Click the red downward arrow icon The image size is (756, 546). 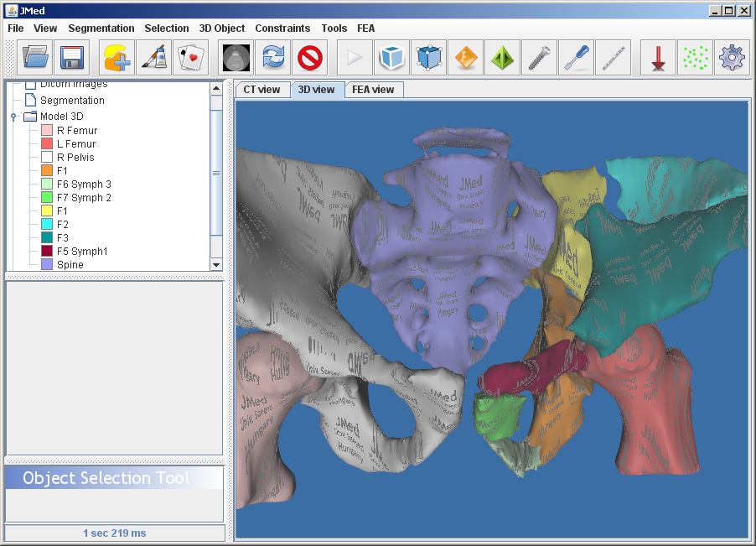coord(658,58)
